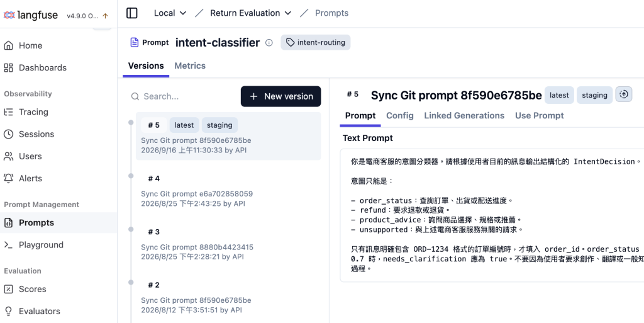The height and width of the screenshot is (323, 644).
Task: Click the Tracing list icon
Action: [8, 112]
